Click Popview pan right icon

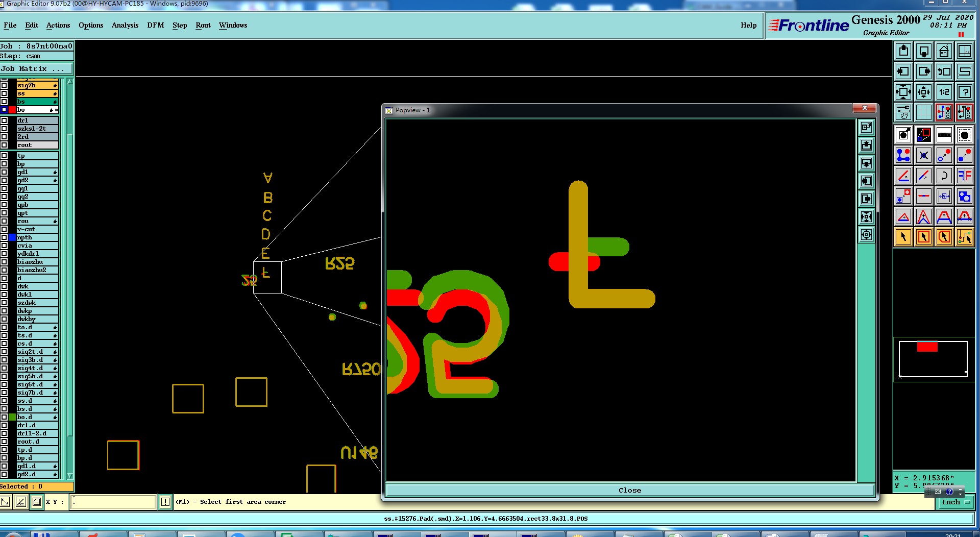(x=867, y=199)
